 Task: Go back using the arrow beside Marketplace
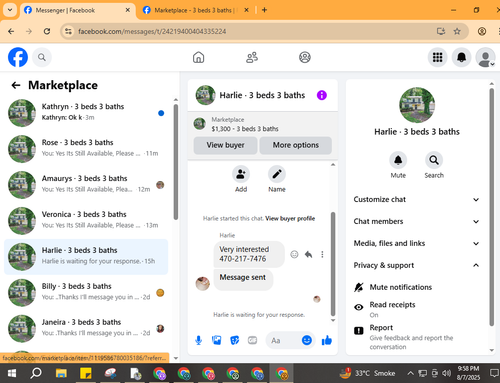(16, 85)
